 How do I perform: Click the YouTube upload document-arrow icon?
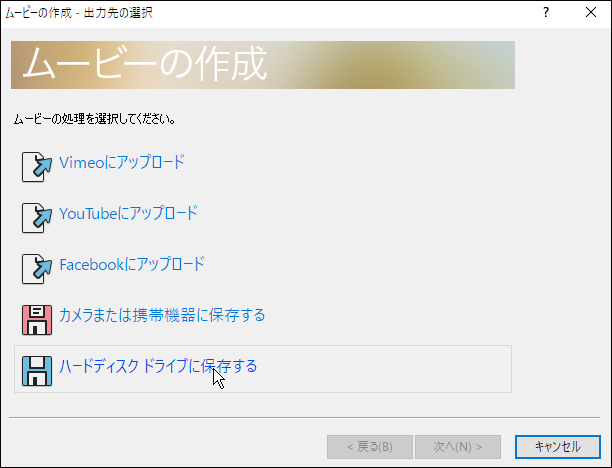[37, 218]
